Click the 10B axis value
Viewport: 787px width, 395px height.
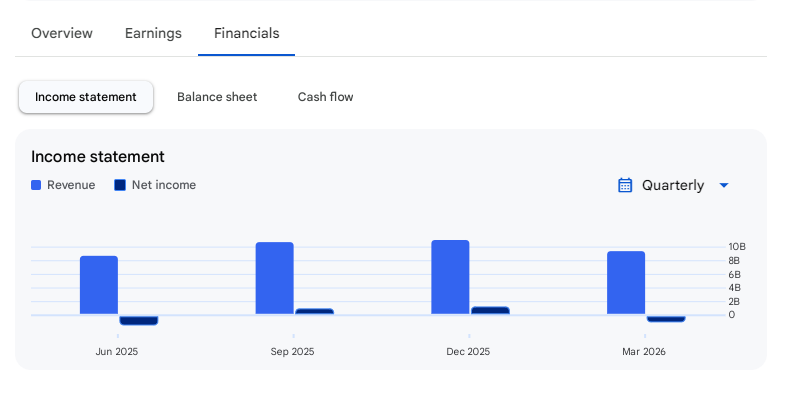[737, 246]
